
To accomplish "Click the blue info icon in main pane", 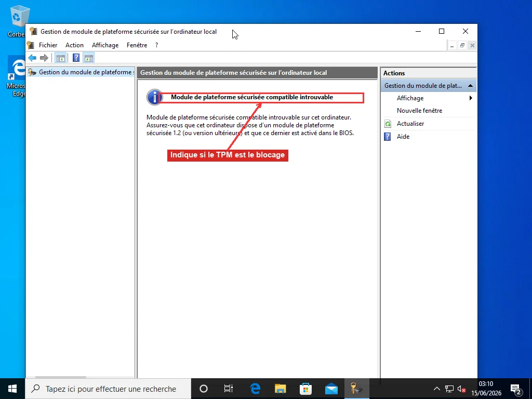I will [154, 97].
